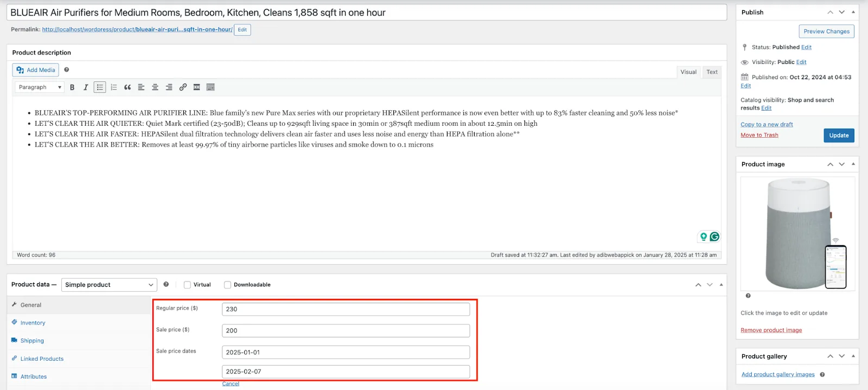Toggle the bulleted list button
The image size is (868, 390).
pyautogui.click(x=100, y=87)
